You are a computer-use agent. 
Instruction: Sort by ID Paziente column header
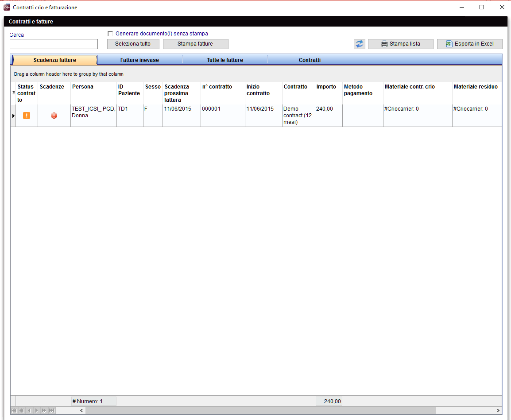click(130, 93)
